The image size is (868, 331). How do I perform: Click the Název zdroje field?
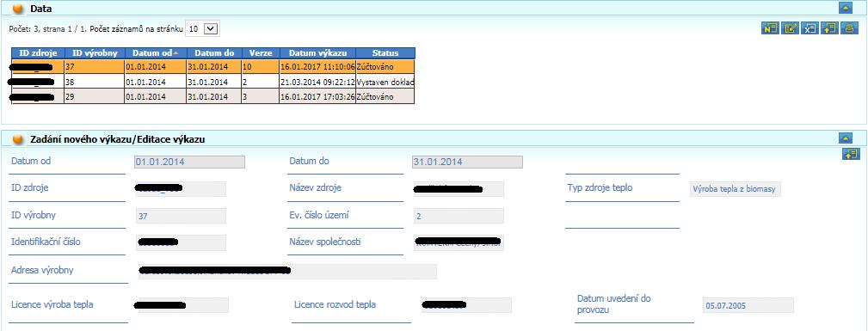459,189
